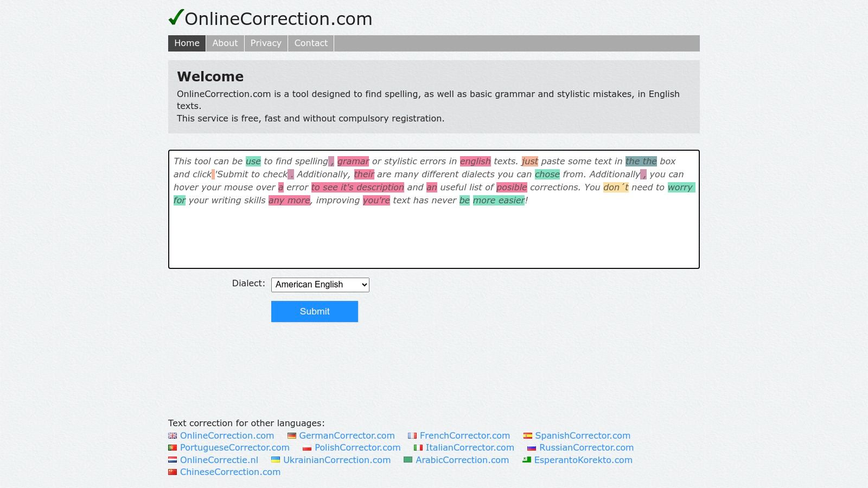Click the Italian flag icon

pyautogui.click(x=418, y=448)
